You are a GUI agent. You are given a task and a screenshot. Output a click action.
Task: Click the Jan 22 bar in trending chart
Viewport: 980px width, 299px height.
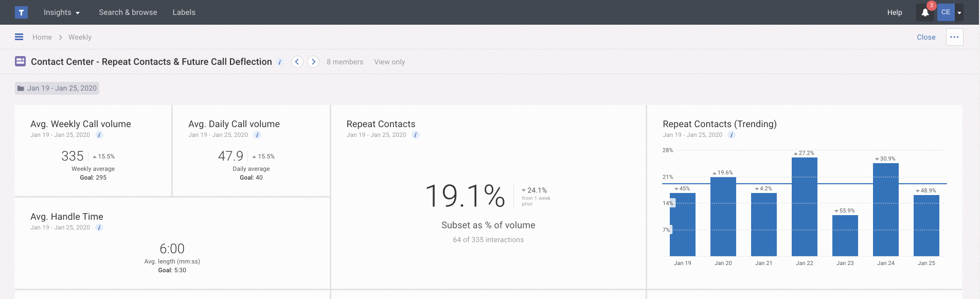point(804,207)
